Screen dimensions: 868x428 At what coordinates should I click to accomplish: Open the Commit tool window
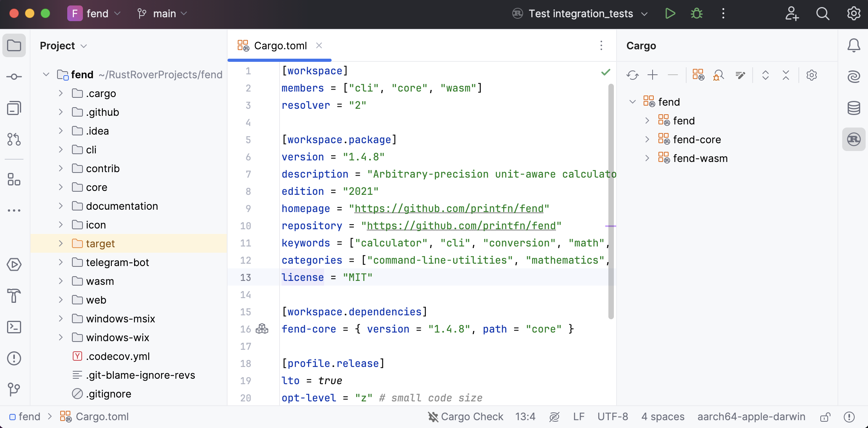click(14, 77)
